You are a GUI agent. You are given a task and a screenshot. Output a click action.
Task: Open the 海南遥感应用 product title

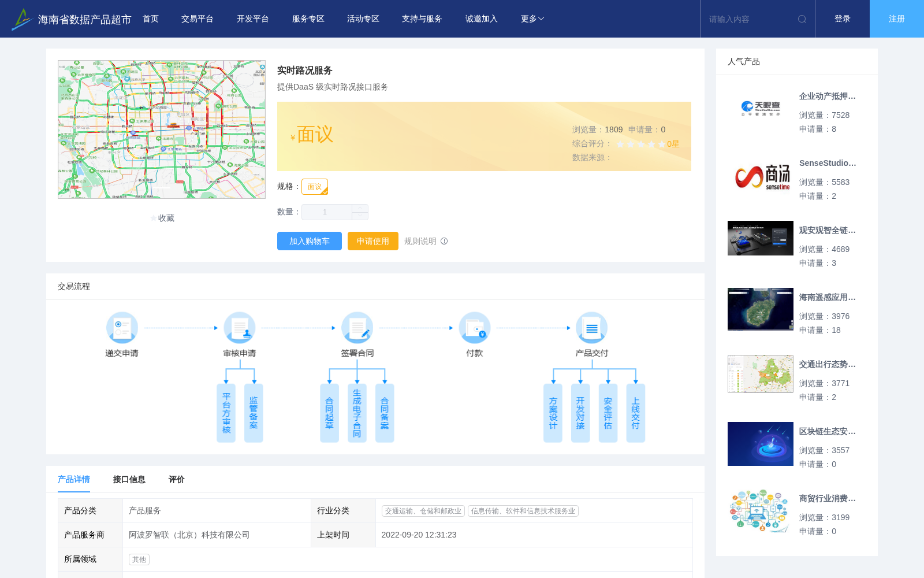click(828, 298)
